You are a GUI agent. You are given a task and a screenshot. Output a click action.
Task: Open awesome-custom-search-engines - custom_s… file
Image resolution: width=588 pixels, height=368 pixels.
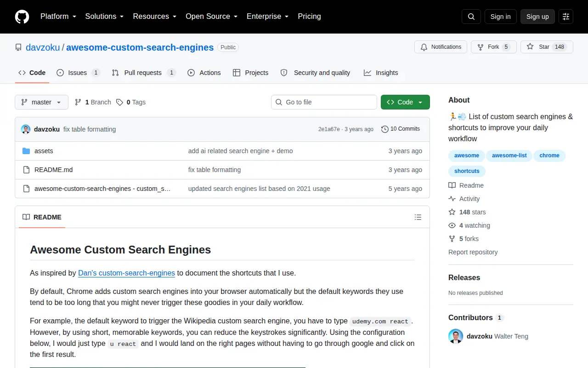102,189
